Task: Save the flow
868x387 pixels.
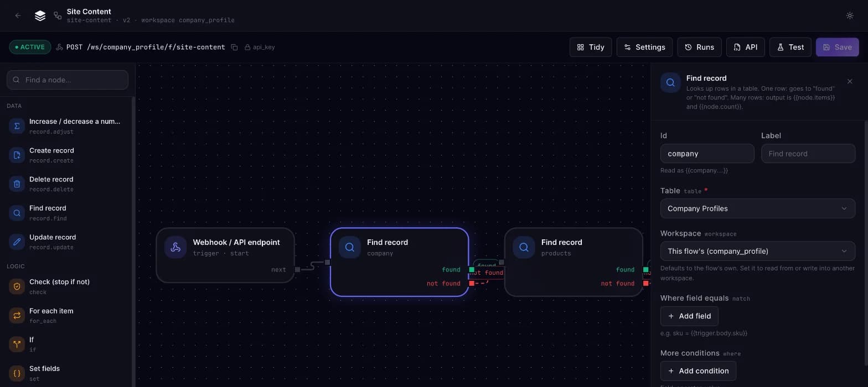Action: [x=837, y=47]
